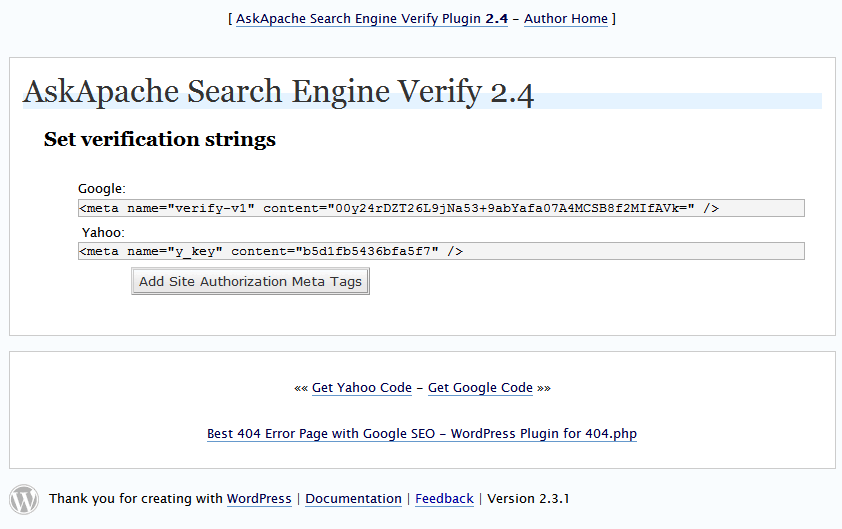Open AskApache Search Engine Verify Plugin link
The height and width of the screenshot is (529, 842).
372,19
